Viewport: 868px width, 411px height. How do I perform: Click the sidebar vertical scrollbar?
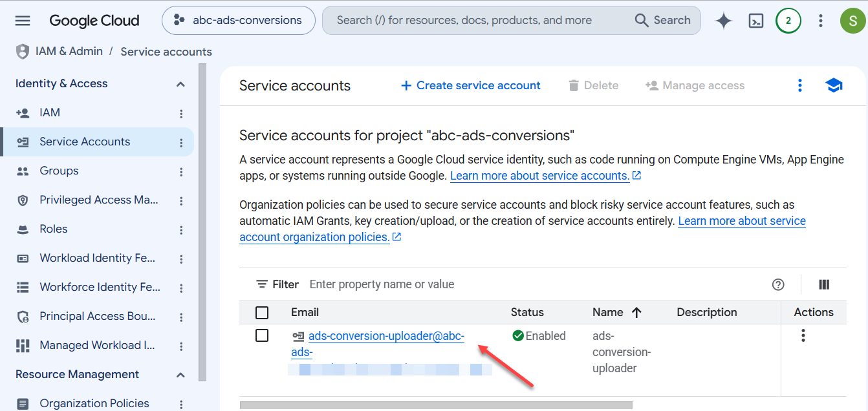coord(202,222)
